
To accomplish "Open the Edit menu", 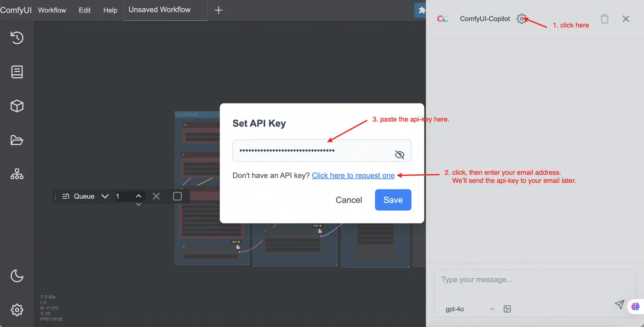I will tap(85, 10).
